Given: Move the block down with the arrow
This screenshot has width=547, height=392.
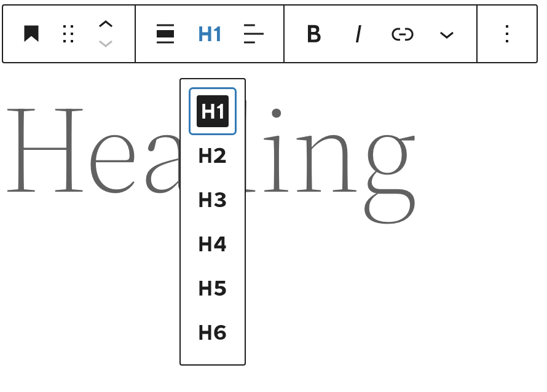Looking at the screenshot, I should [106, 43].
